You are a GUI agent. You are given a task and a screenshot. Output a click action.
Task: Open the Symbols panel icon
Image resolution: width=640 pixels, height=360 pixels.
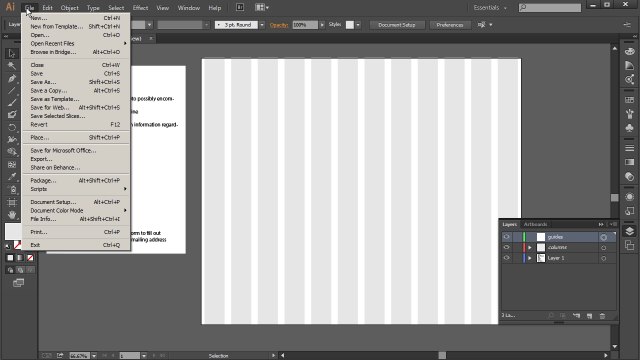(629, 128)
